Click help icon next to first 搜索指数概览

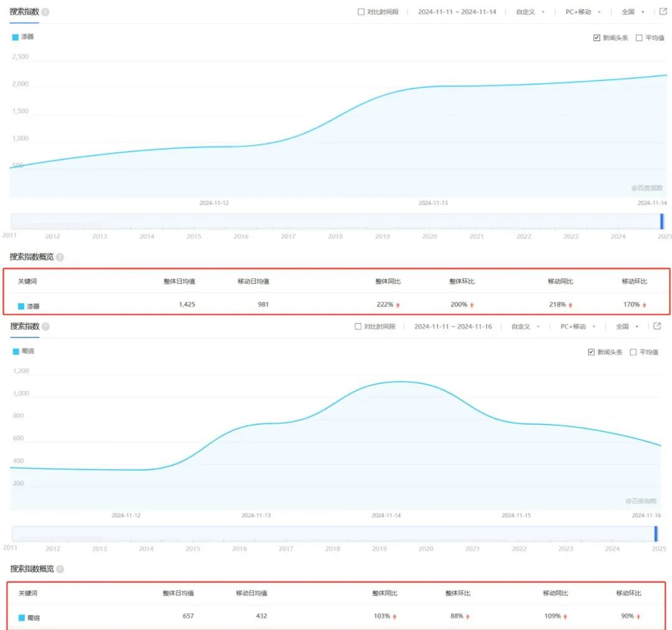(60, 257)
